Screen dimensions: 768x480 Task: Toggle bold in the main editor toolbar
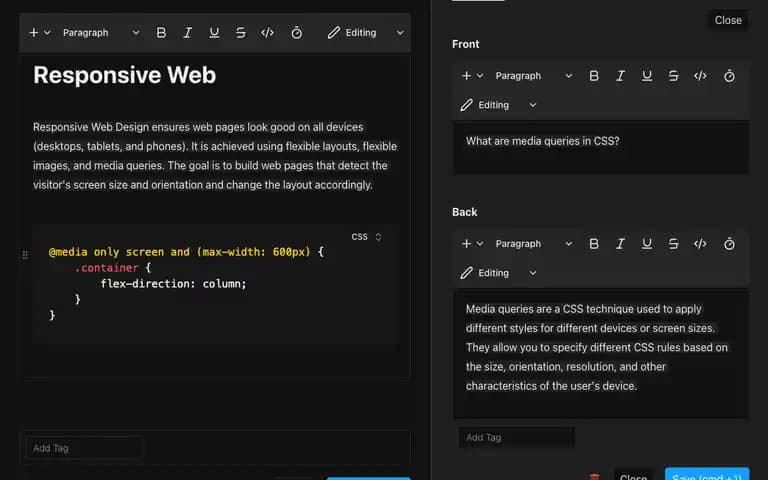(x=161, y=33)
